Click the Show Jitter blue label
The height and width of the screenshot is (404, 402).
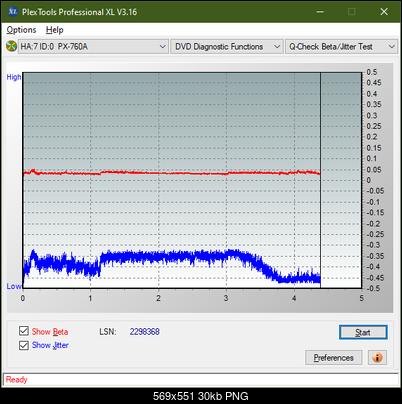[50, 345]
